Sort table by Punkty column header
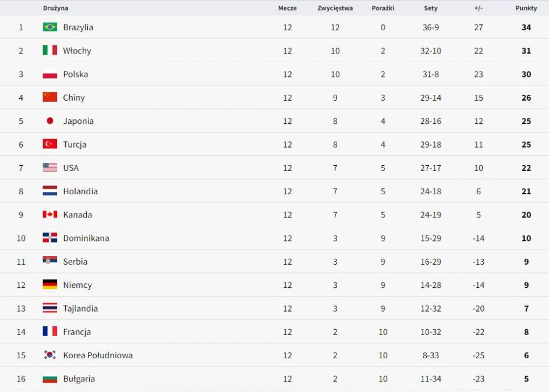 pos(526,8)
